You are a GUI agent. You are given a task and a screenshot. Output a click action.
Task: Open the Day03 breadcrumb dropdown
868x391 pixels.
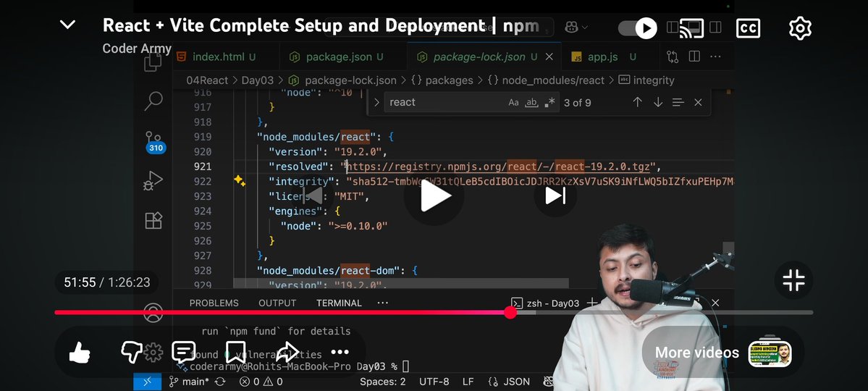[x=258, y=80]
